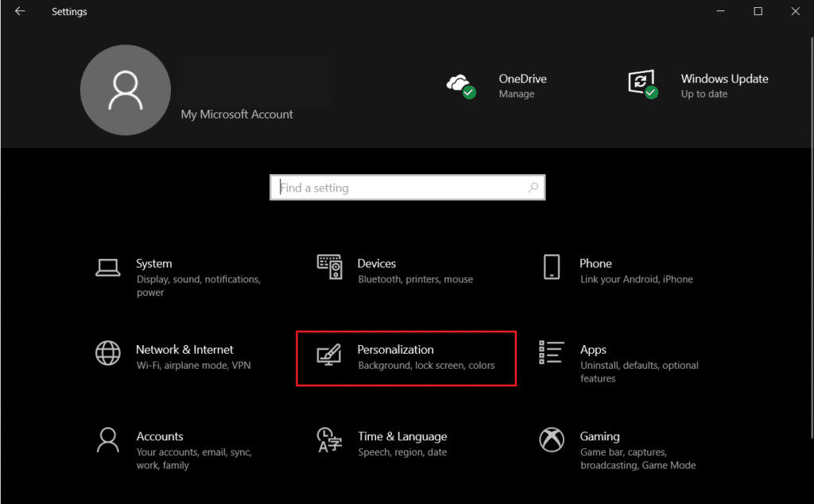814x504 pixels.
Task: Open the My Microsoft Account link
Action: [x=237, y=114]
